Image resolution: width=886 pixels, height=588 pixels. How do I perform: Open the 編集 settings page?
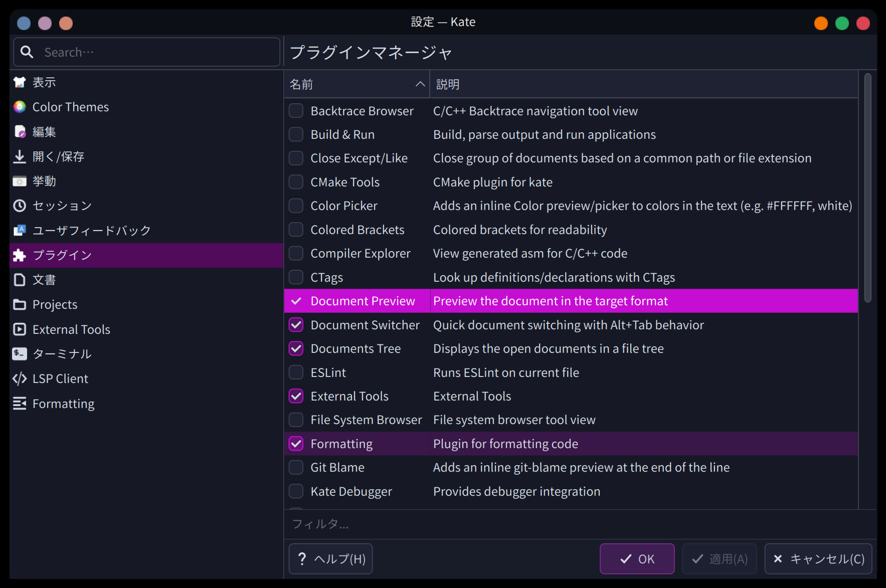[146, 132]
